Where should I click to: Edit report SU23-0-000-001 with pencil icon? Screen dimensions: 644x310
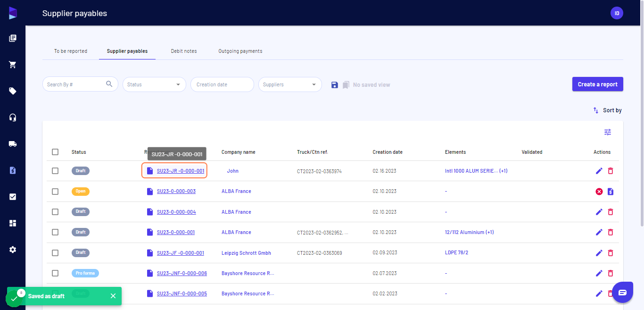[x=599, y=232]
